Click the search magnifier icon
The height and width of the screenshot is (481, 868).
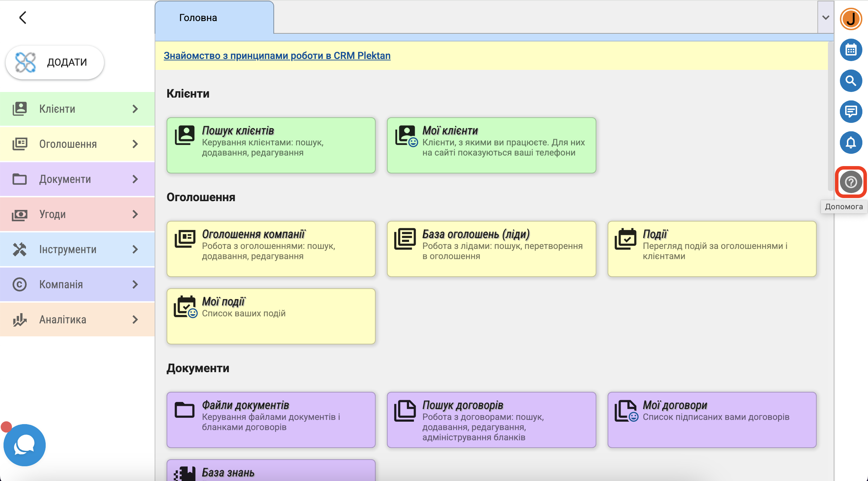(851, 81)
